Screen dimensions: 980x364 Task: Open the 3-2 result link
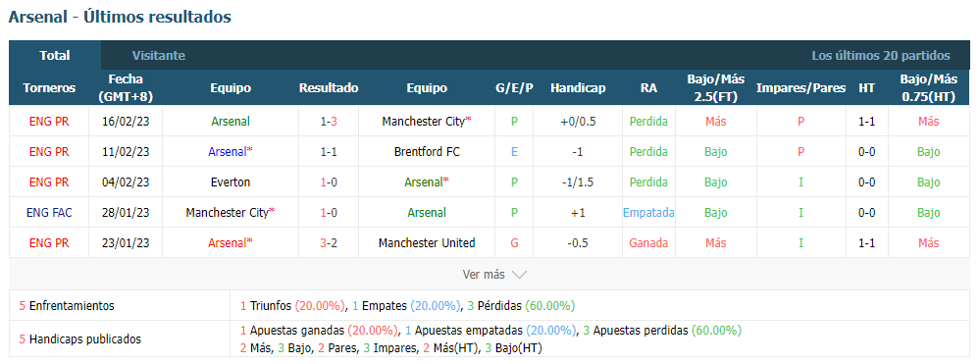pyautogui.click(x=329, y=243)
